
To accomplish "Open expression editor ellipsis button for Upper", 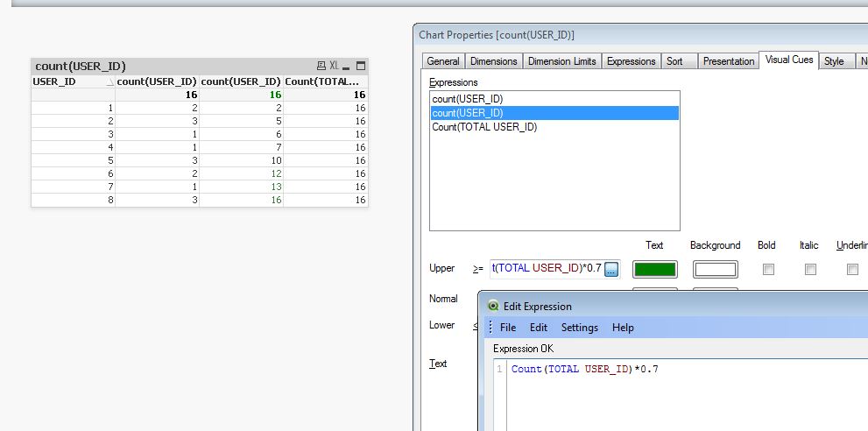I will coord(611,269).
